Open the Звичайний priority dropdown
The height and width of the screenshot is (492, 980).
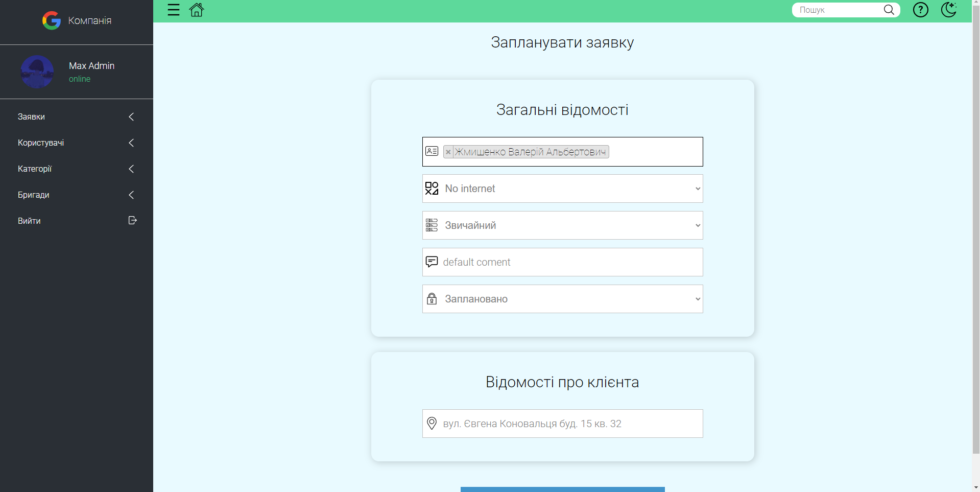coord(562,225)
